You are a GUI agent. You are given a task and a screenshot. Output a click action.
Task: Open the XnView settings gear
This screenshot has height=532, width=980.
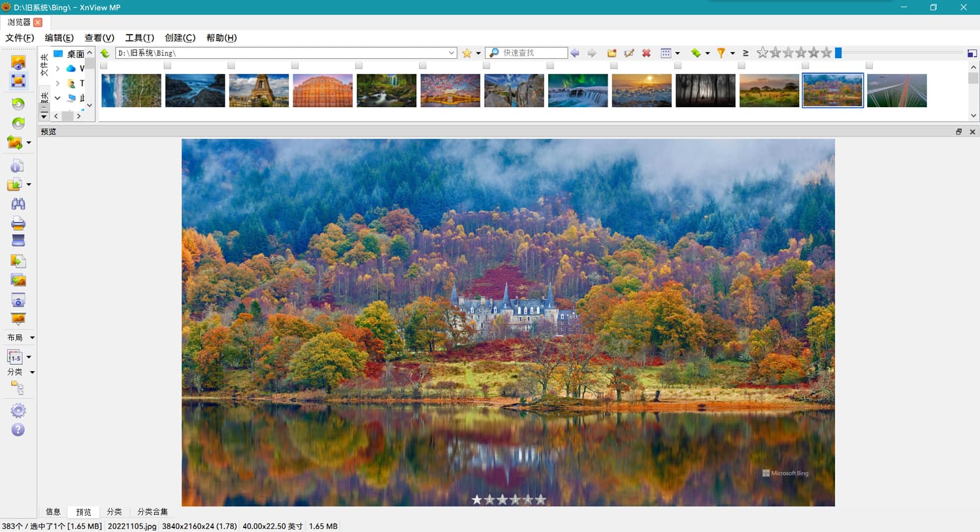[18, 410]
